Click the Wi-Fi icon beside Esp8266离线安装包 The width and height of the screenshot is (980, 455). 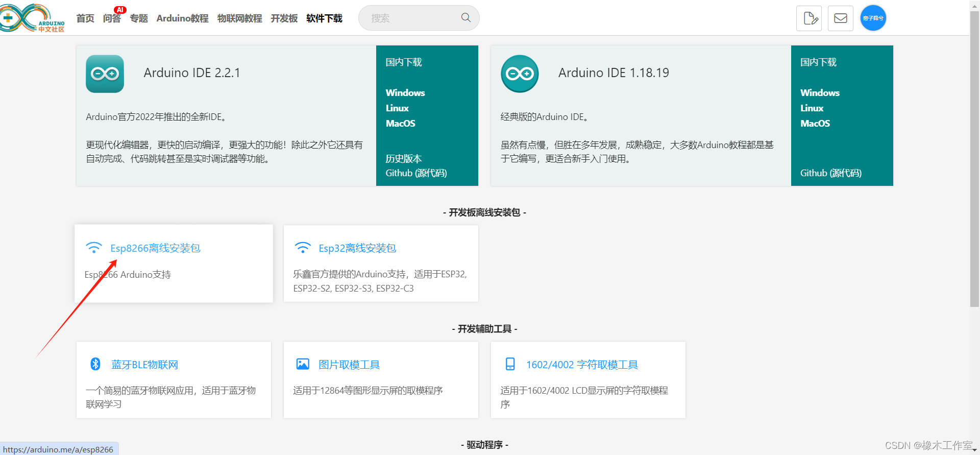(x=94, y=248)
